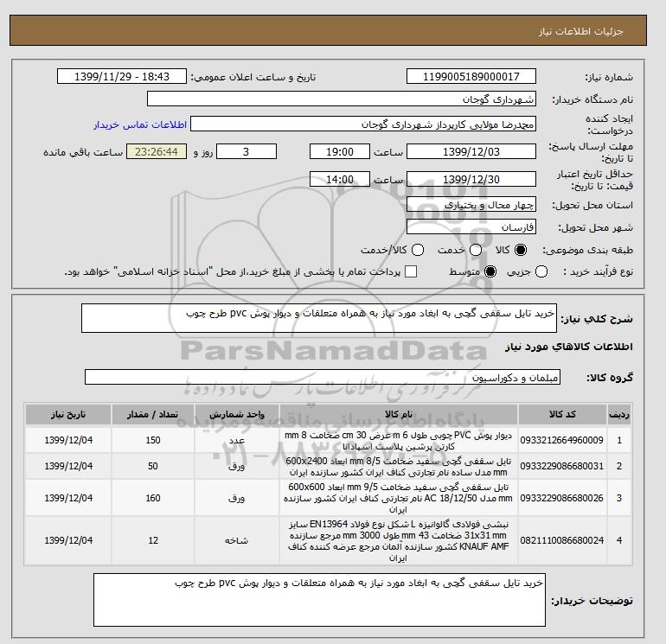Click product code 0933229086680031
Screen dimensions: 666x644
[562, 466]
